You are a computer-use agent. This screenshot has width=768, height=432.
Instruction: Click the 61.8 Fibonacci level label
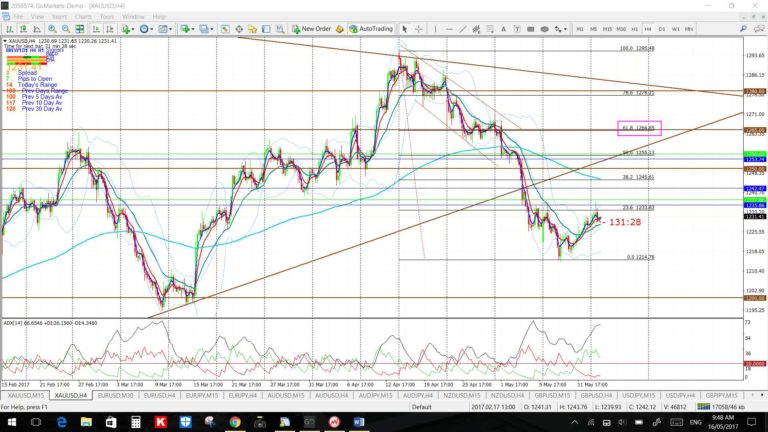click(x=638, y=128)
